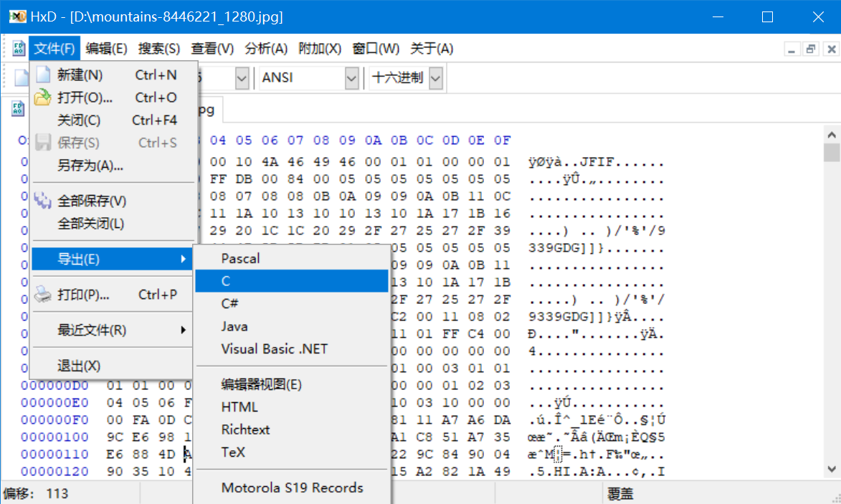Click the Save All icon in menu
841x504 pixels.
(x=44, y=201)
